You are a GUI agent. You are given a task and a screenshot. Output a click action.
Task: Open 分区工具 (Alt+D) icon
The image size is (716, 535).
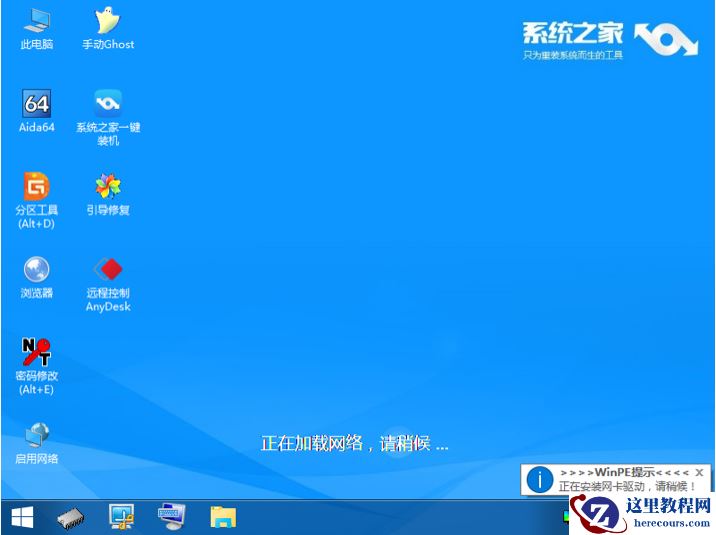37,201
